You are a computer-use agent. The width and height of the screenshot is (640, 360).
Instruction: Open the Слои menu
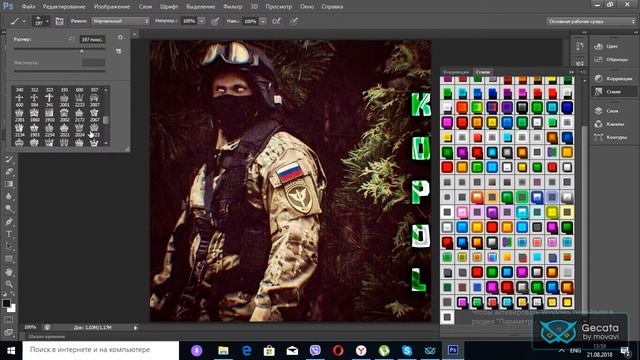145,7
